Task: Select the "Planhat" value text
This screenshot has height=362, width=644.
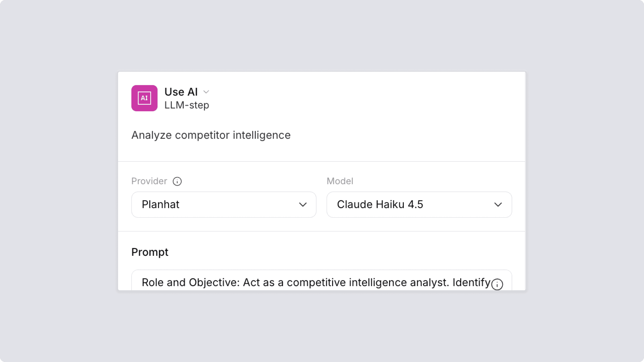Action: [x=160, y=205]
